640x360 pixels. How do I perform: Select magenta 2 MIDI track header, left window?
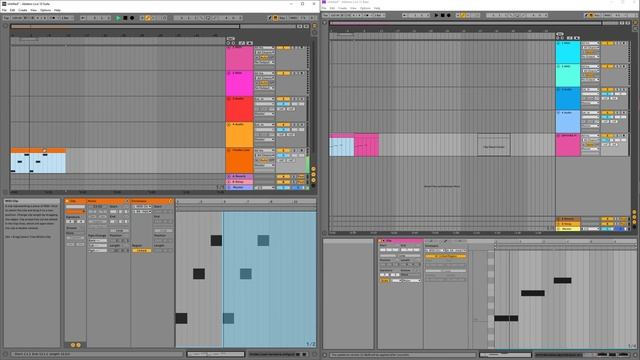(239, 84)
